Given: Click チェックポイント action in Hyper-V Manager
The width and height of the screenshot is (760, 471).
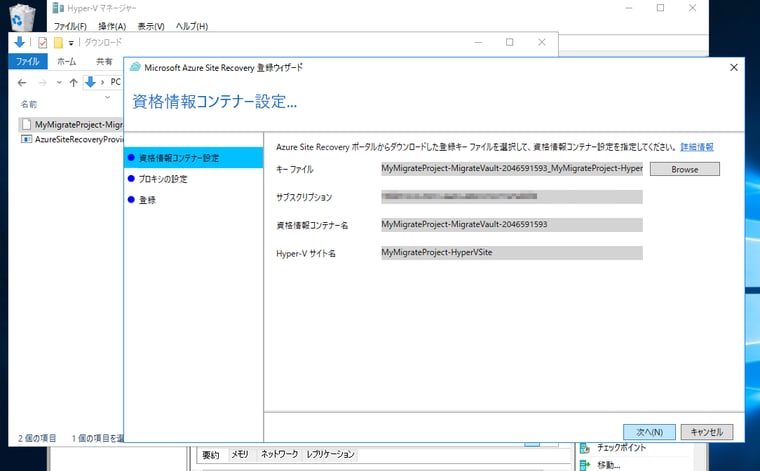Looking at the screenshot, I should point(621,448).
